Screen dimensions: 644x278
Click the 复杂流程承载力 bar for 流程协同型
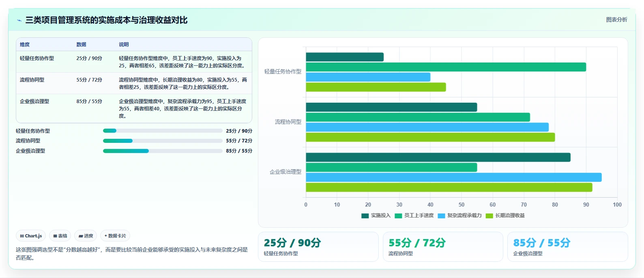427,127
